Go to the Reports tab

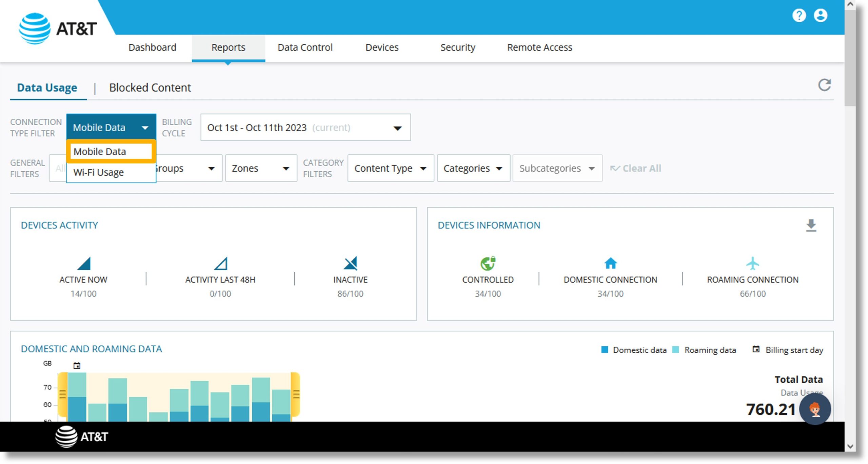(x=228, y=47)
